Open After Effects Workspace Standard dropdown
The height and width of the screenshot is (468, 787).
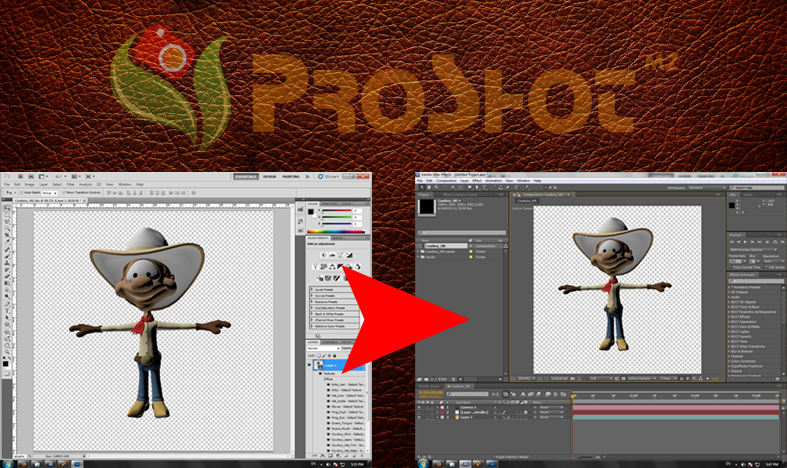pos(707,188)
